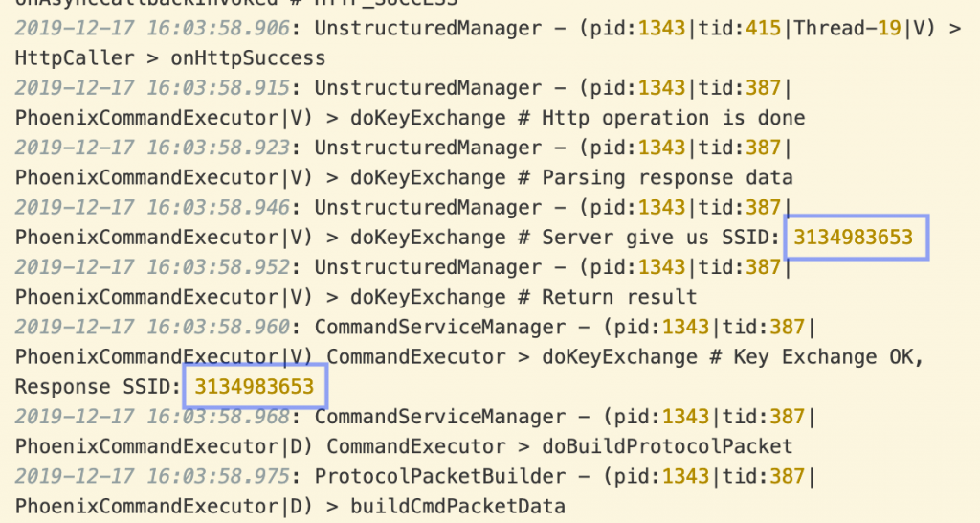This screenshot has height=523, width=980.
Task: Click the timestamp ending in 16:03:58.906
Action: coord(152,29)
